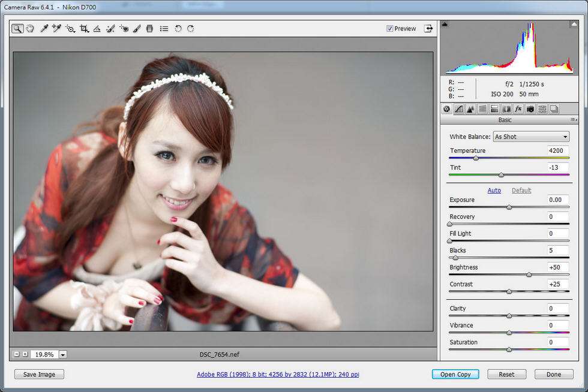The image size is (588, 392).
Task: Pick the White Balance eyedropper tool
Action: pyautogui.click(x=44, y=29)
